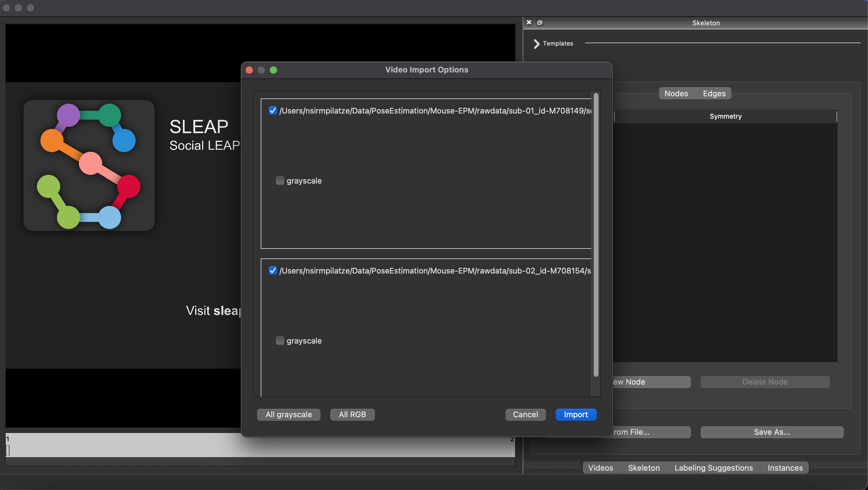This screenshot has height=490, width=868.
Task: Switch to the Edges tab
Action: tap(714, 94)
